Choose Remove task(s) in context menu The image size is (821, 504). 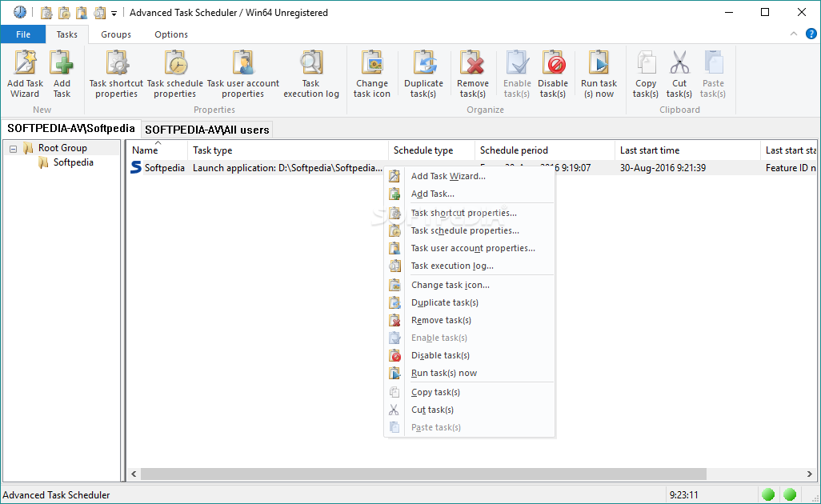coord(469,320)
